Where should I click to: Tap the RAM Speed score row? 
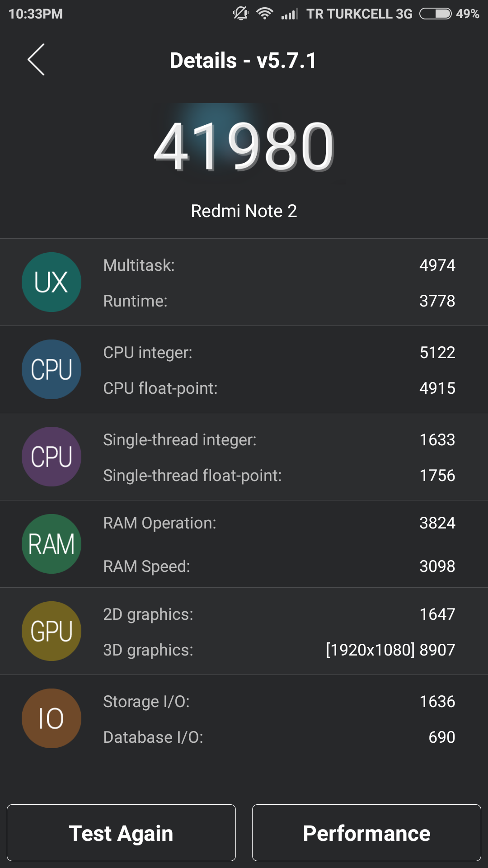(279, 566)
